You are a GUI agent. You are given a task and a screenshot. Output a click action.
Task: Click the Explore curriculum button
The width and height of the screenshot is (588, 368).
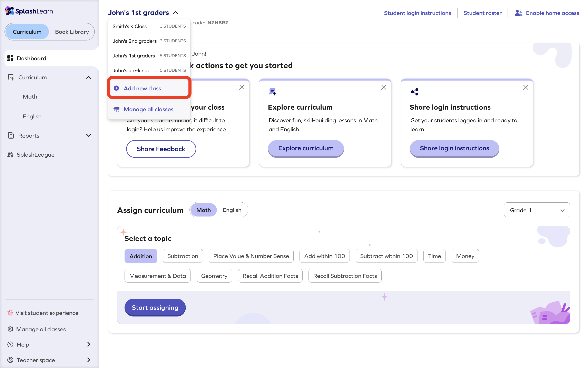click(x=306, y=148)
